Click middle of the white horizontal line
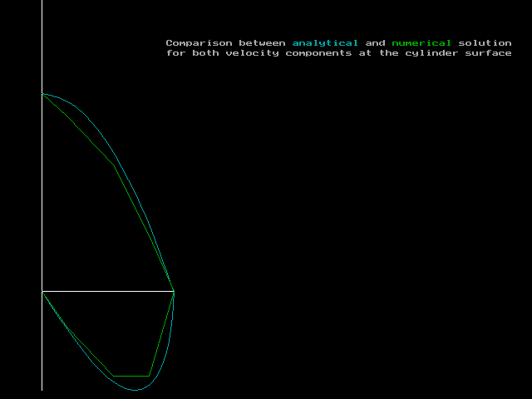The image size is (532, 399). (108, 291)
